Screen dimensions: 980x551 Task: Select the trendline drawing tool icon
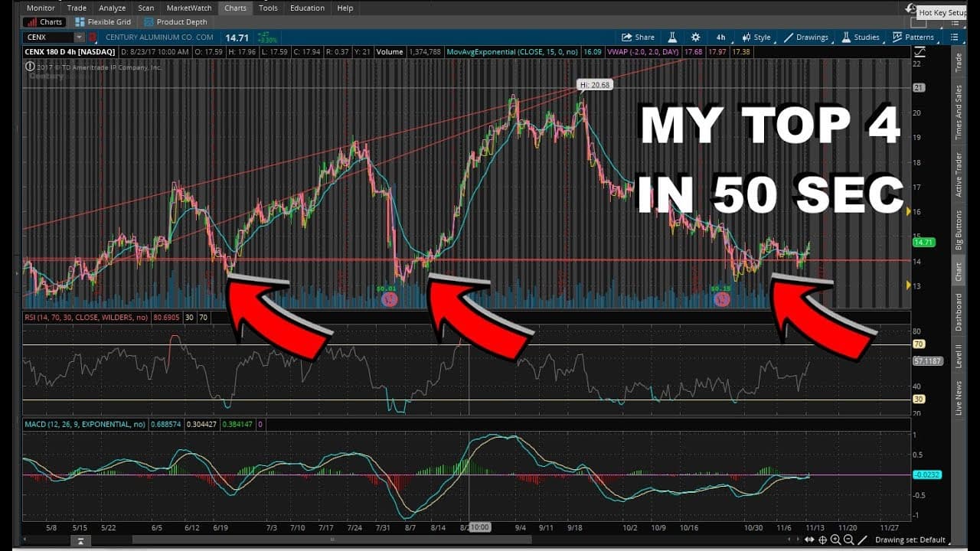tap(862, 540)
